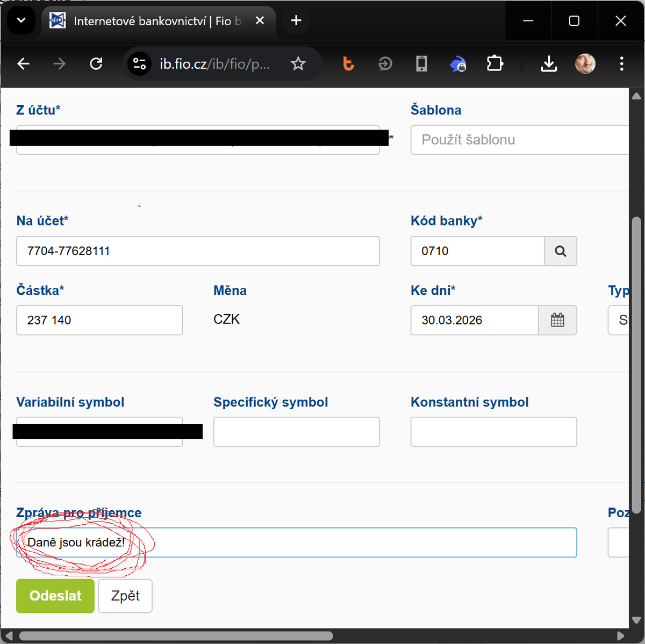This screenshot has width=645, height=644.
Task: Open a new browser tab
Action: 296,20
